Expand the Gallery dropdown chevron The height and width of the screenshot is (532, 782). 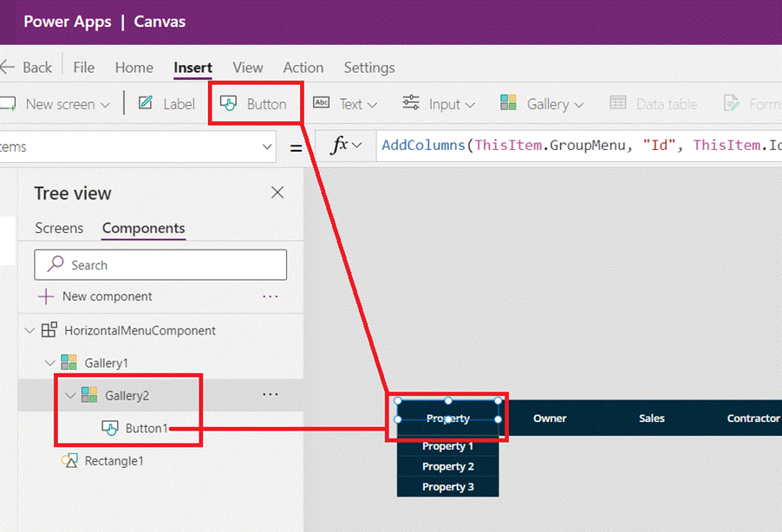(578, 105)
